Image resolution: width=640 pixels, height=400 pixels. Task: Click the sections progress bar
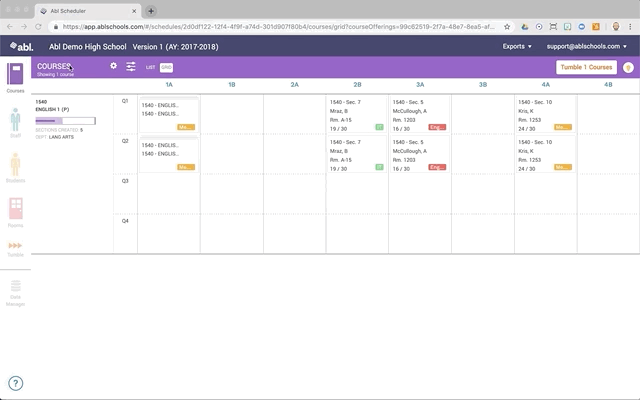tap(65, 121)
